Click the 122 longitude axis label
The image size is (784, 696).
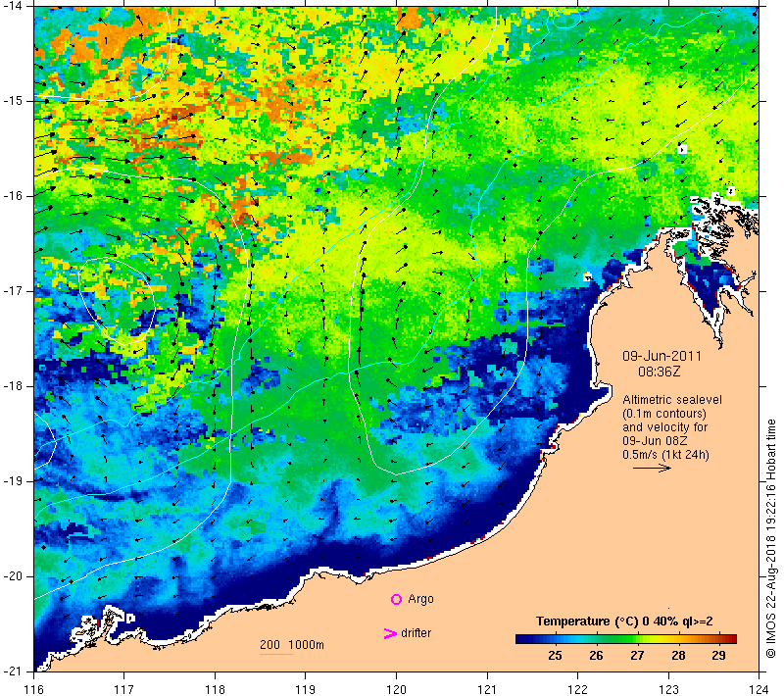578,689
